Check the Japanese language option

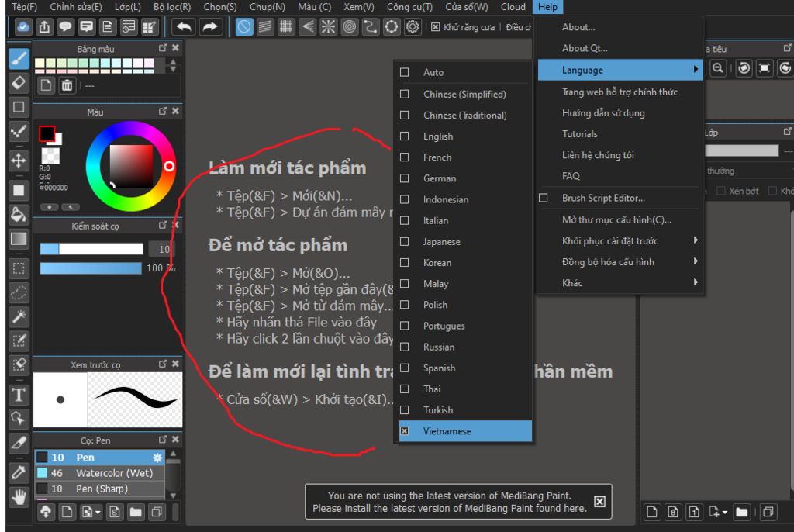[404, 242]
